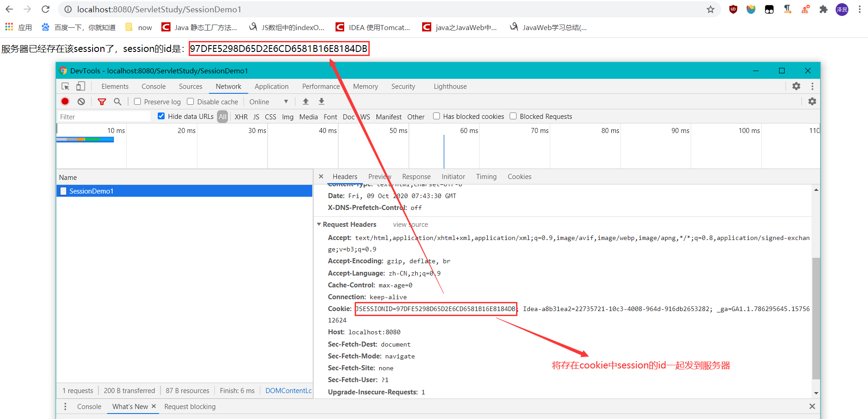
Task: Open DevTools customize three-dot menu
Action: (x=812, y=86)
